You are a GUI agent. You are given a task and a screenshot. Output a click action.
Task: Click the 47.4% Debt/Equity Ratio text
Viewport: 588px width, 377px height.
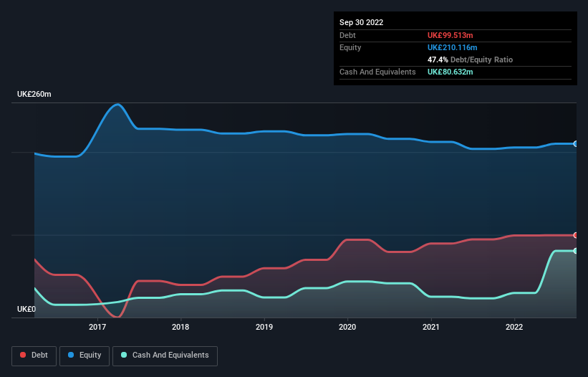click(470, 59)
